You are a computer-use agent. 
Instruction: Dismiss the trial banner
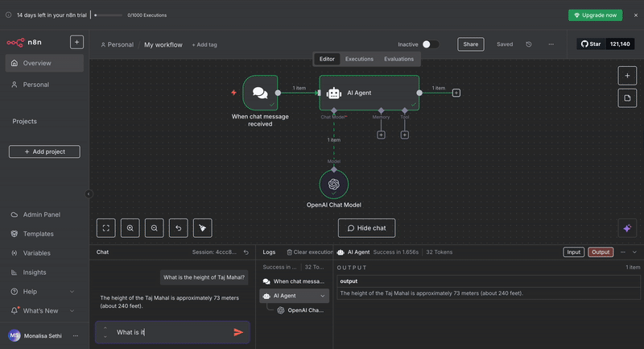click(x=636, y=15)
